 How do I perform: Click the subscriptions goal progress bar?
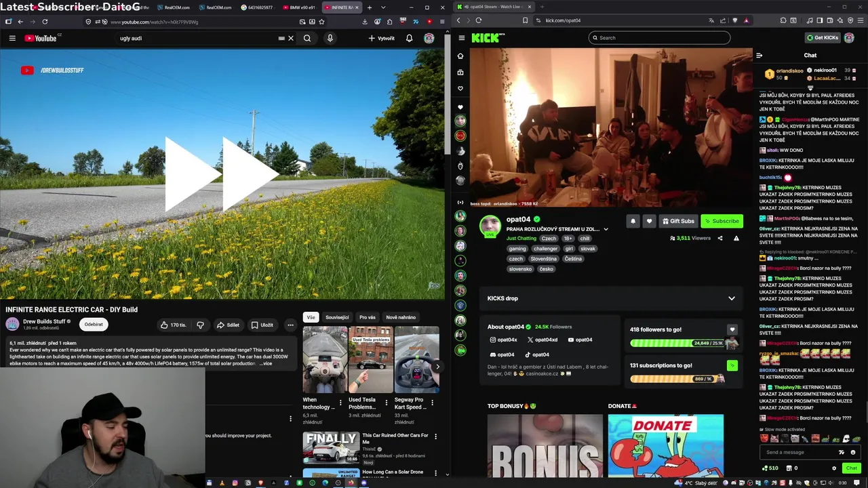click(x=677, y=379)
